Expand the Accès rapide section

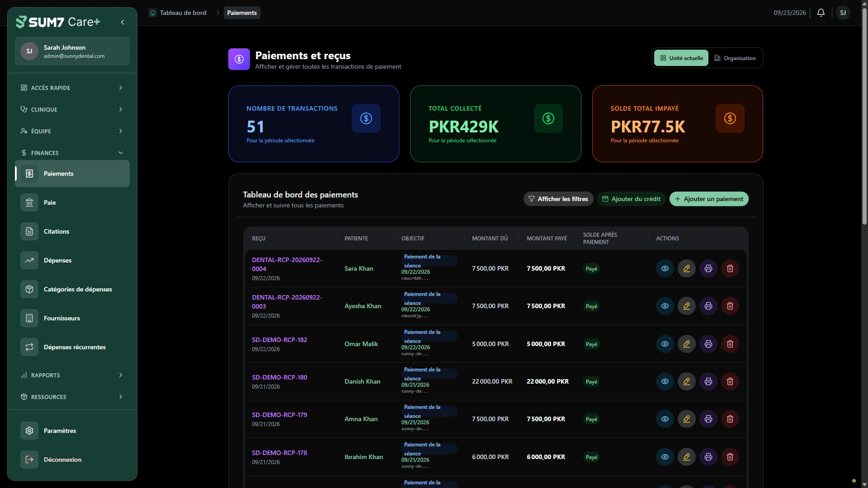point(72,88)
